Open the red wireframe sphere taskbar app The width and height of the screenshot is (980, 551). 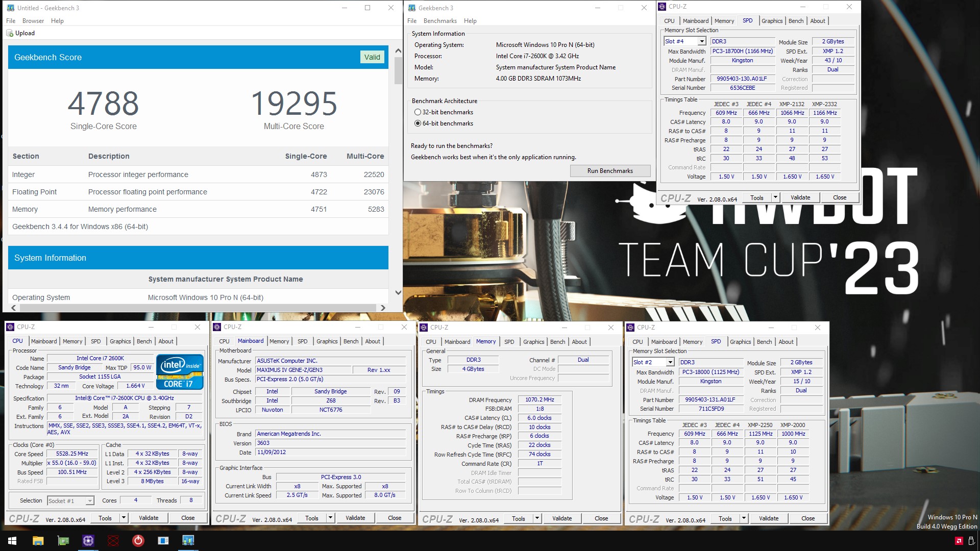113,541
